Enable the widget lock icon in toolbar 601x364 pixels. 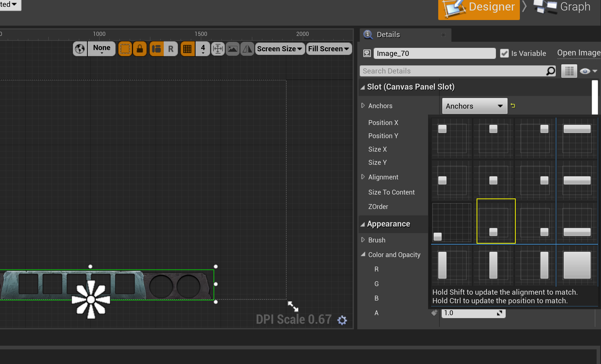tap(140, 49)
